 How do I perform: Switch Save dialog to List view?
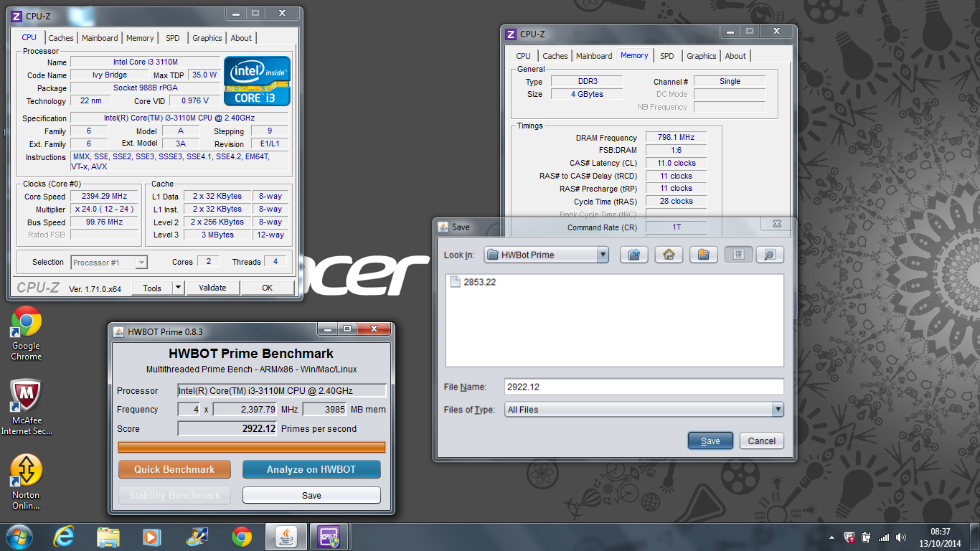tap(738, 255)
